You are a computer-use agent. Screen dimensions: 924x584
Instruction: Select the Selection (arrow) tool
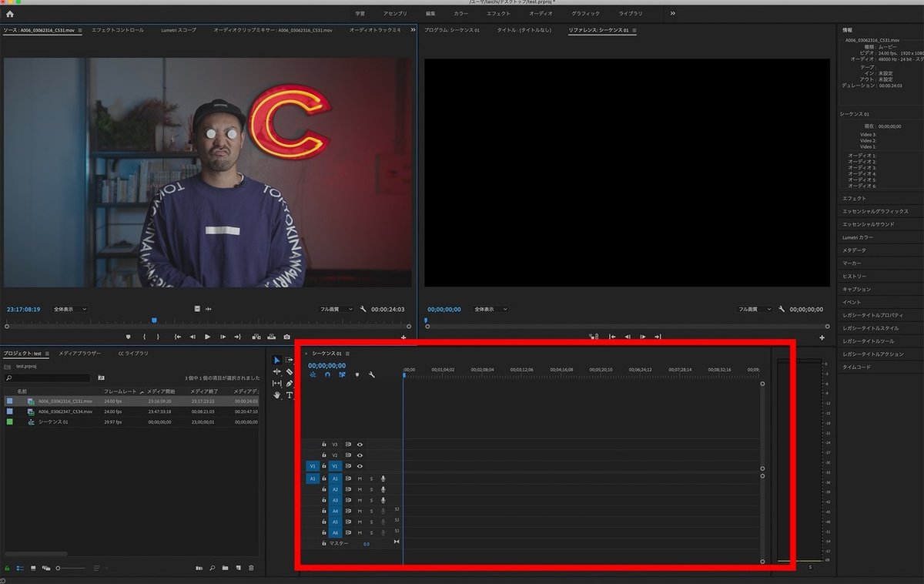[276, 360]
